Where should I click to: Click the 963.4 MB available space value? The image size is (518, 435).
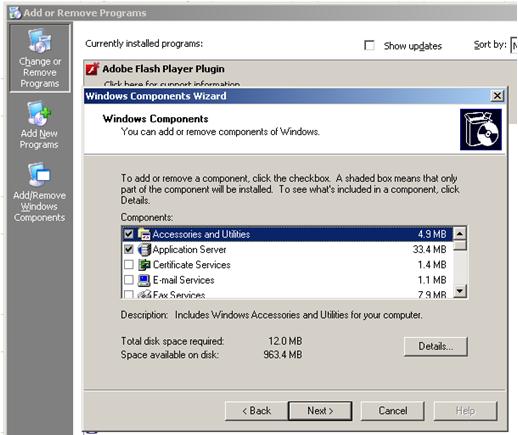coord(283,354)
